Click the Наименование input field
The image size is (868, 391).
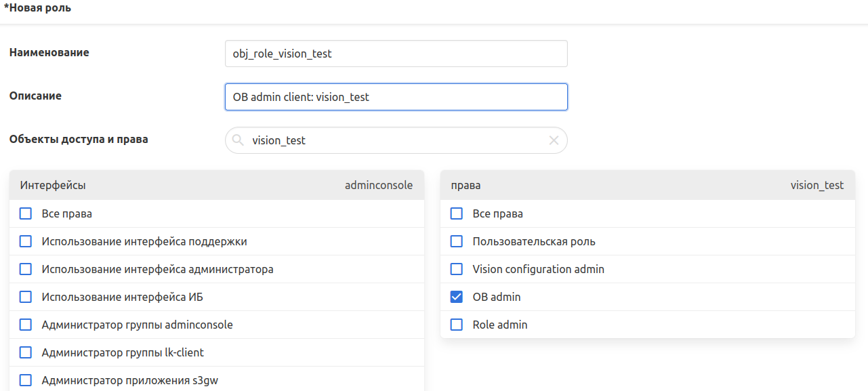point(396,54)
